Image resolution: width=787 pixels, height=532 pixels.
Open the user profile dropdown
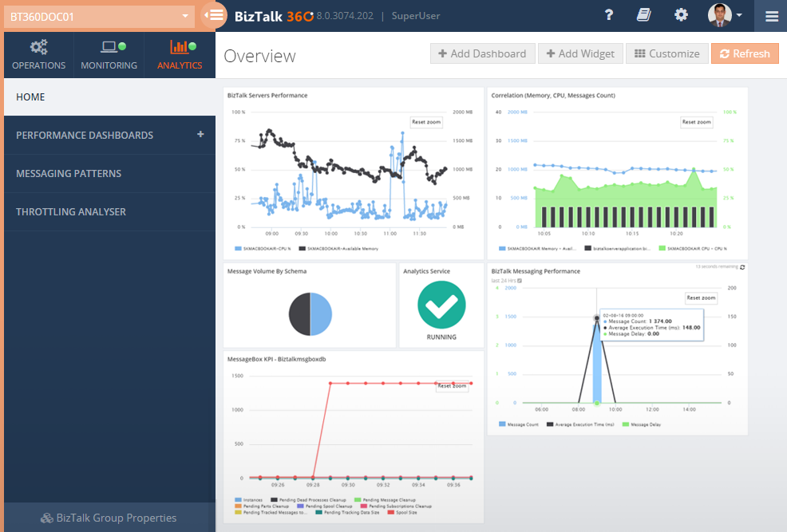coord(725,16)
